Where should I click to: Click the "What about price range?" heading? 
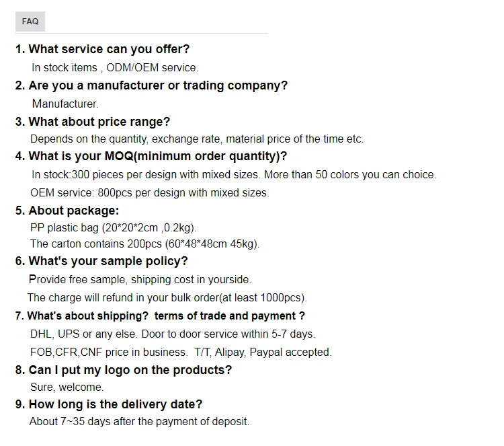(93, 121)
